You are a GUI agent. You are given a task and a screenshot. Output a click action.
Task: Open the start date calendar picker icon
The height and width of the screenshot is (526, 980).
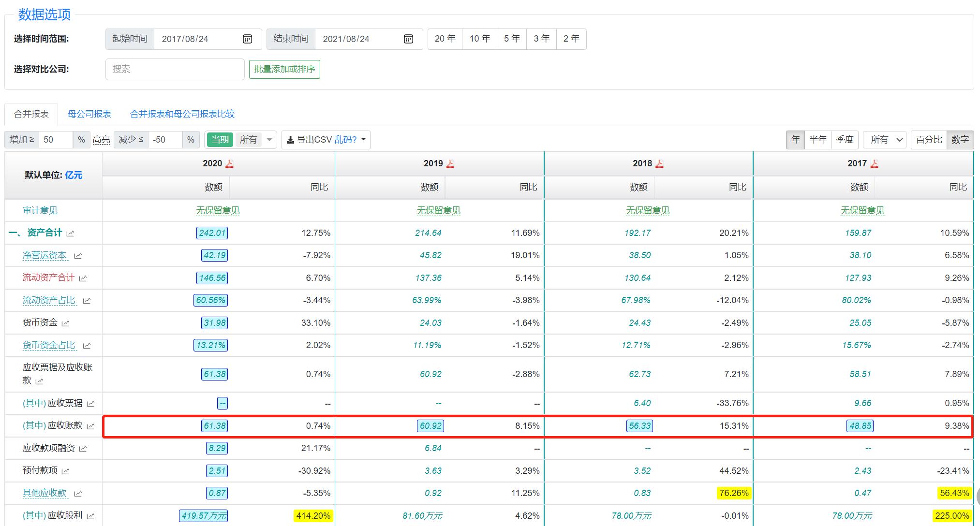coord(247,39)
